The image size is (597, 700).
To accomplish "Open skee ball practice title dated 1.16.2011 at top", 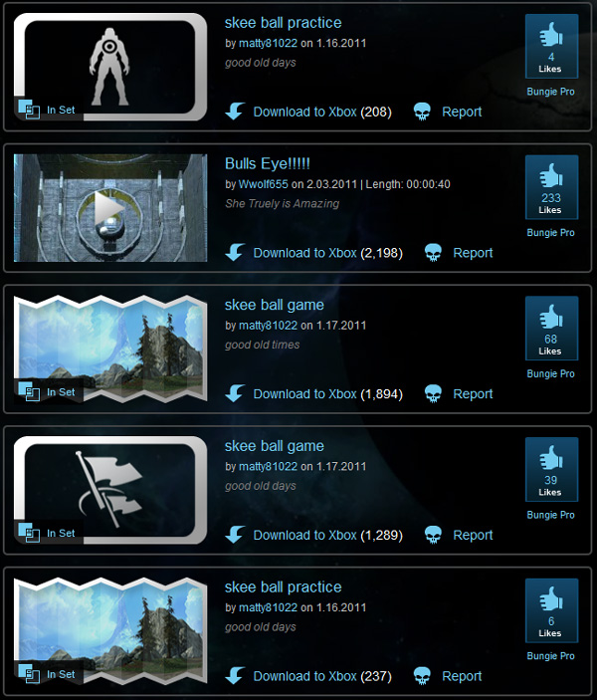I will coord(283,23).
